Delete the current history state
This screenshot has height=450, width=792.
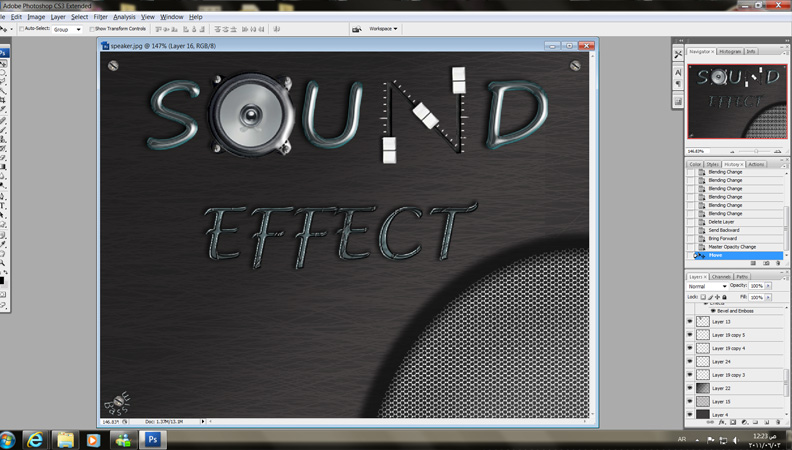[778, 263]
